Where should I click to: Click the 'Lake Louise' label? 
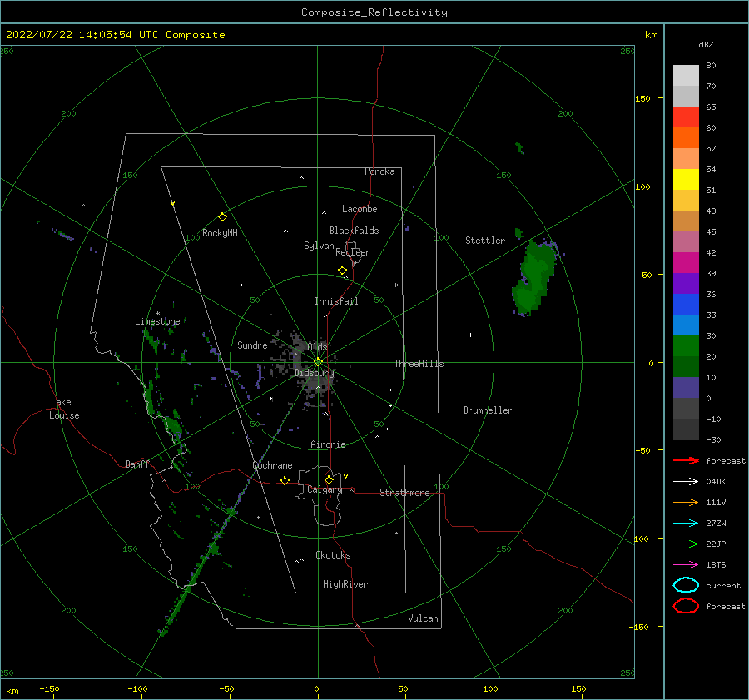point(64,409)
